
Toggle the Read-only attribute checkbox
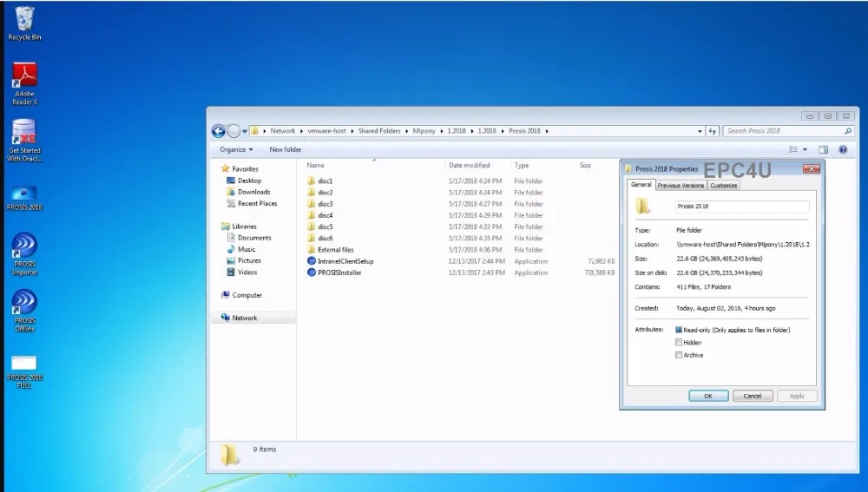point(679,330)
